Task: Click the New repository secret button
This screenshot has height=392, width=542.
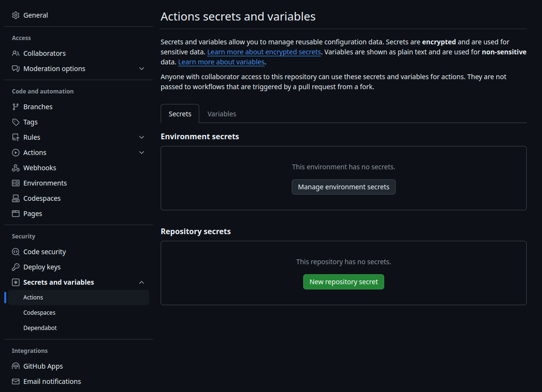Action: (x=343, y=282)
